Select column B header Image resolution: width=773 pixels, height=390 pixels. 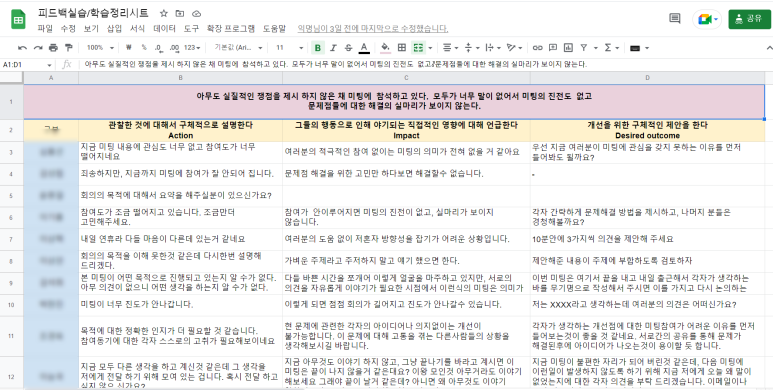(x=180, y=78)
